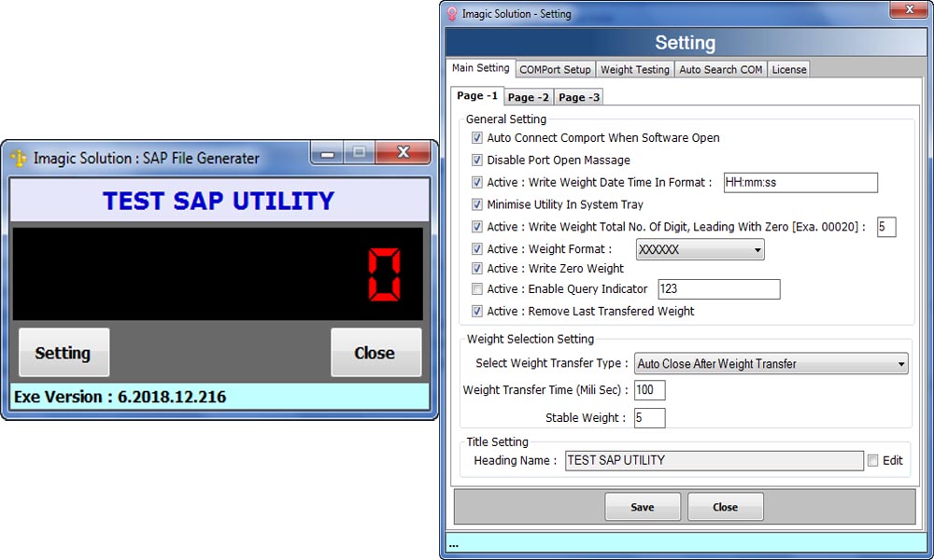
Task: Click the Weight Selection Setting group label
Action: [x=531, y=339]
